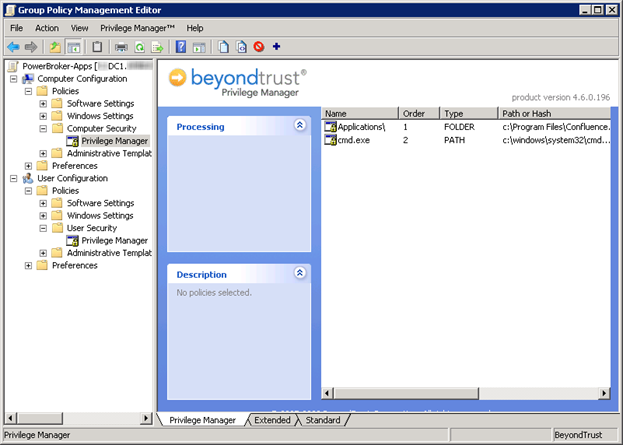Viewport: 623px width, 445px height.
Task: Switch to the Standard tab
Action: tap(323, 420)
